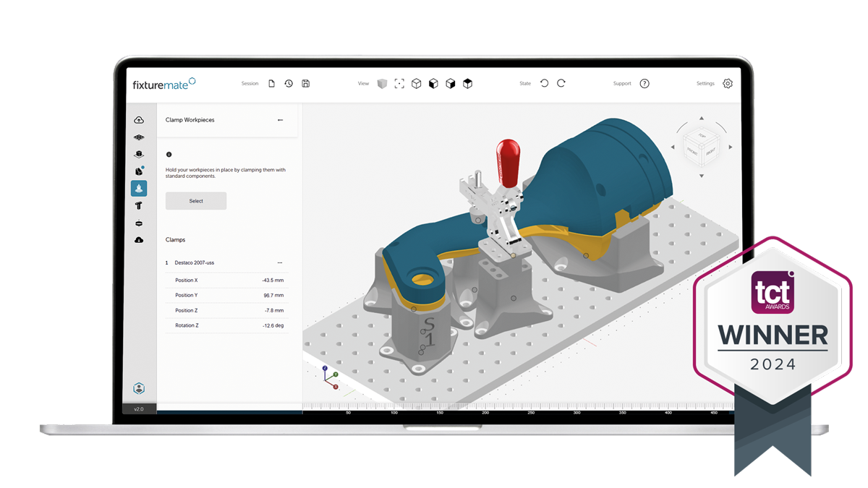Select the orient workpiece sidebar icon

tap(139, 153)
